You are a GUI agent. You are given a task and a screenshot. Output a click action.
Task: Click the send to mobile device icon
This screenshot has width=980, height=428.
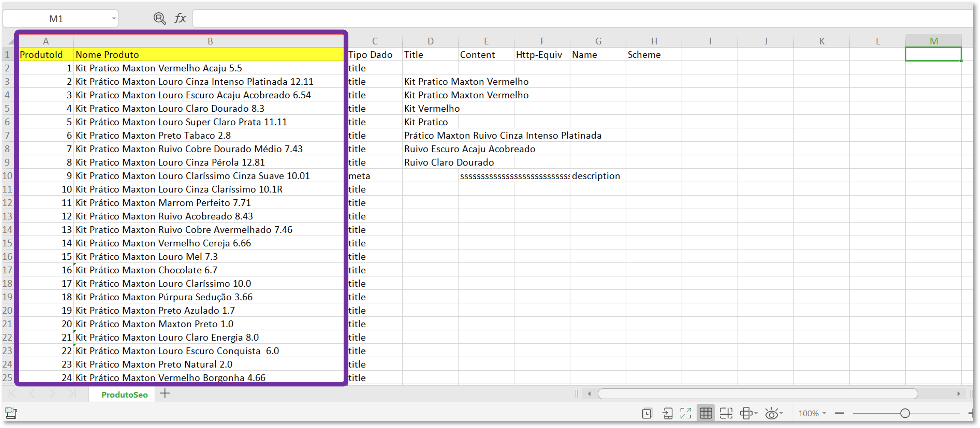pyautogui.click(x=667, y=413)
